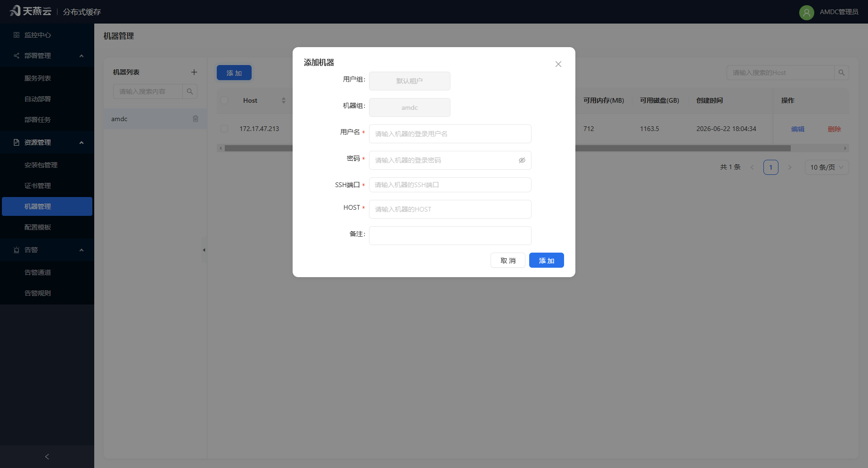Collapse the sidebar with bottom arrow
The height and width of the screenshot is (468, 868).
click(x=47, y=457)
